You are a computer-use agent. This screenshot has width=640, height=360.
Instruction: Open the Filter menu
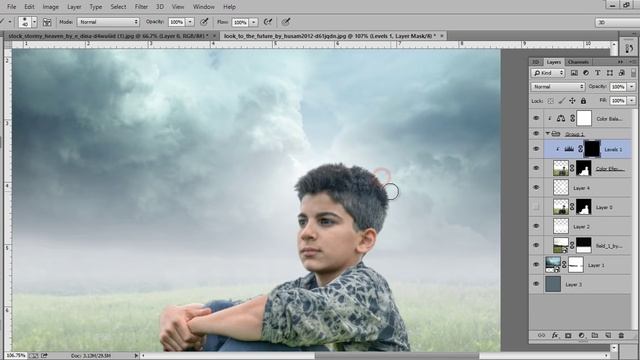point(141,7)
